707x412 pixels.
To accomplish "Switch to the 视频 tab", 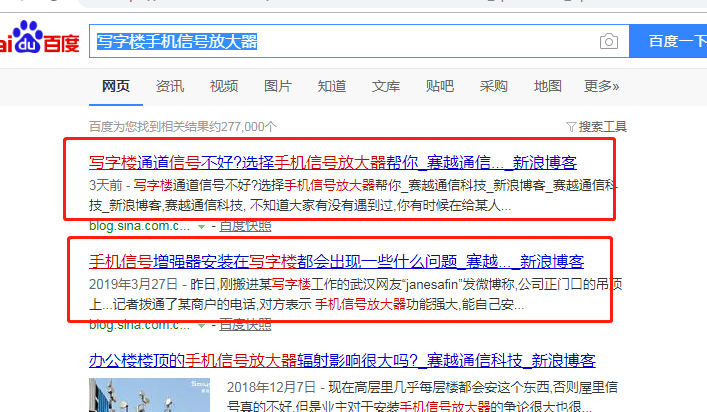I will [x=224, y=86].
